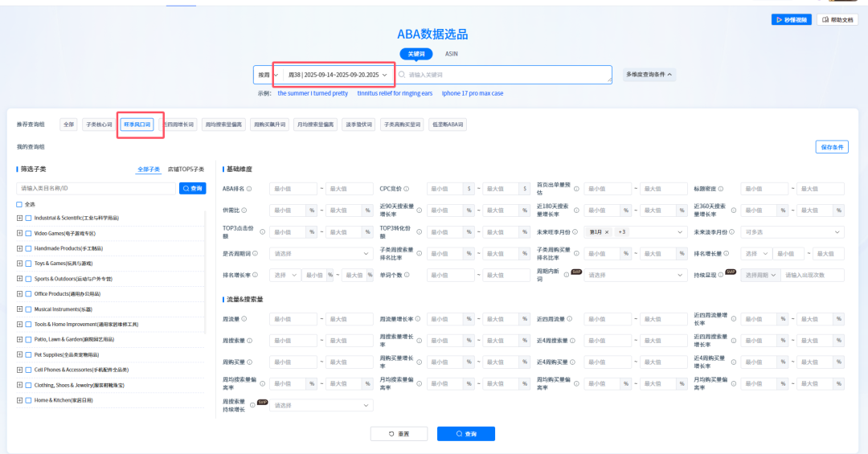Screen dimensions: 868x454
Task: Collapse the 多维度查询条件 toggle
Action: pos(649,75)
